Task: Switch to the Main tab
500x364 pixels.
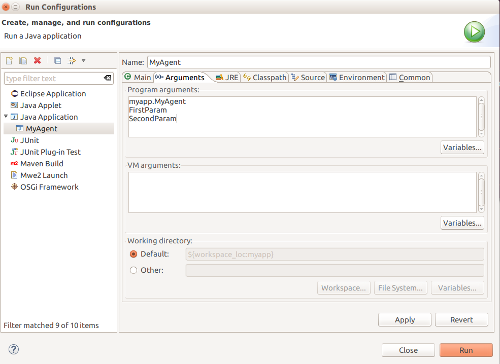Action: pos(138,77)
